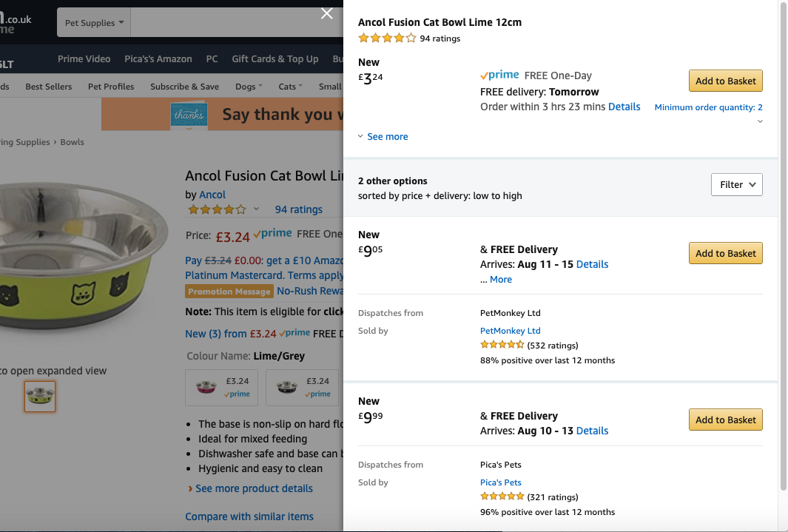Open delivery Details for Aug 10 - 13
The height and width of the screenshot is (532, 788).
[592, 431]
